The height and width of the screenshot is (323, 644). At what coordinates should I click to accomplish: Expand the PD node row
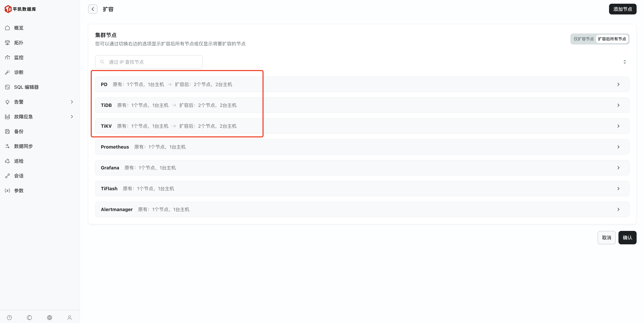tap(618, 85)
